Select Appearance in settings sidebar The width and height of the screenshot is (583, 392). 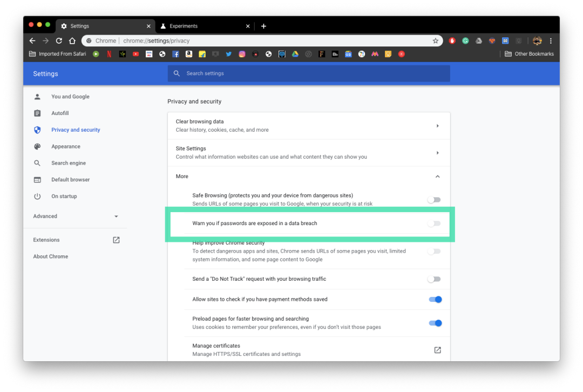tap(66, 146)
